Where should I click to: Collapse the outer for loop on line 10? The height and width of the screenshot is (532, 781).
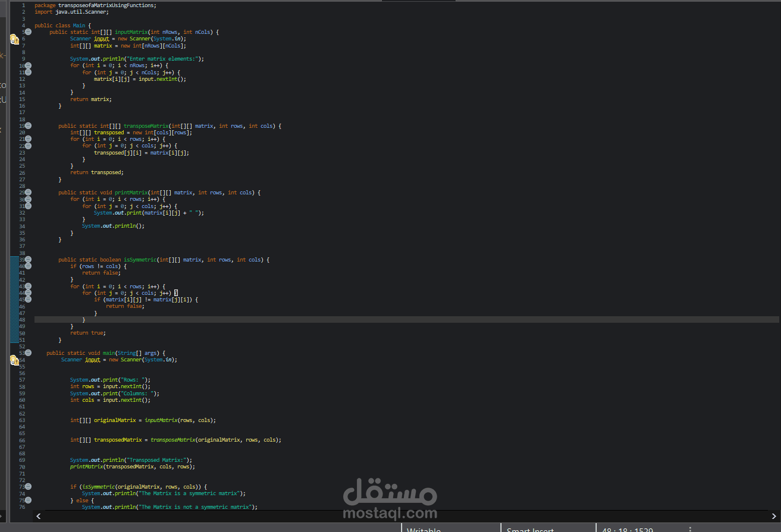point(28,65)
